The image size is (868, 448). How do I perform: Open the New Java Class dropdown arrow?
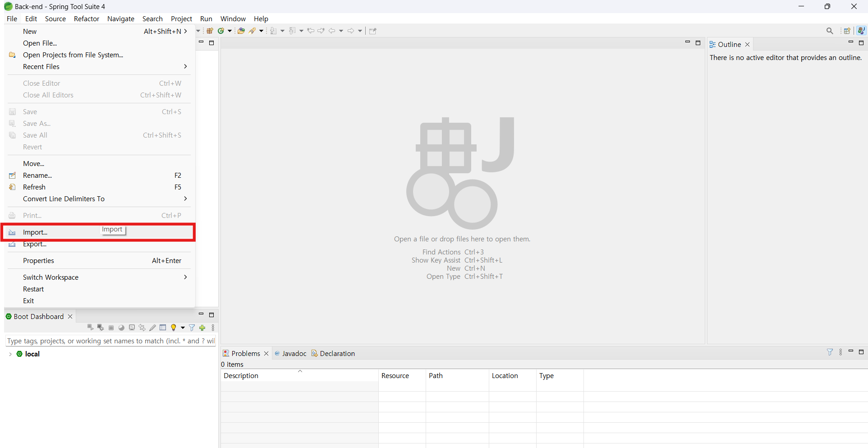[230, 31]
